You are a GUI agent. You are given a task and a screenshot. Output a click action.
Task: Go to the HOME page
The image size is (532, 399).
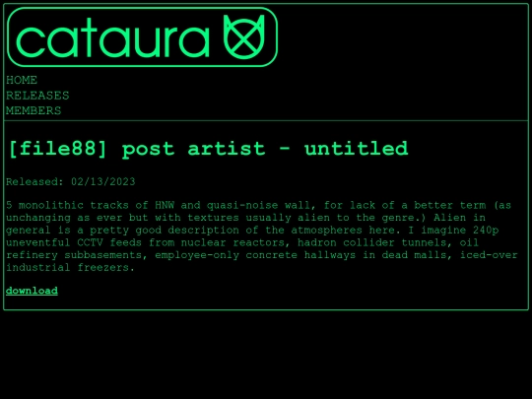click(x=22, y=80)
